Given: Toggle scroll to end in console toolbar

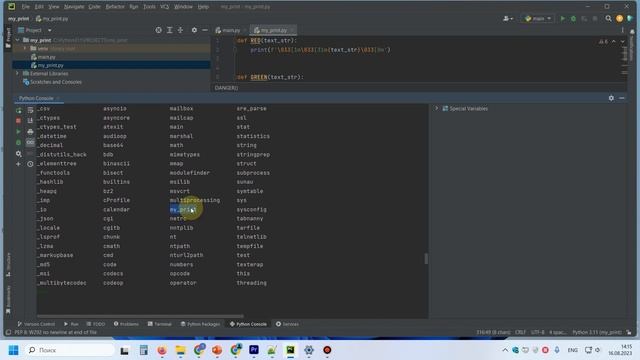Looking at the screenshot, I should pyautogui.click(x=30, y=121).
